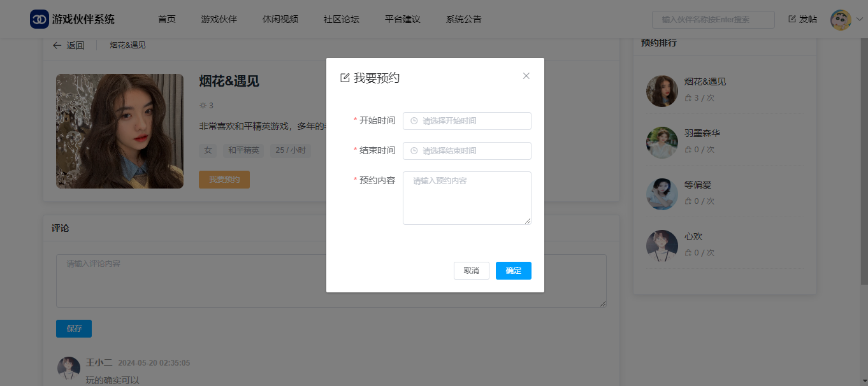
Task: Click 等偏爱 avatar in the ranking list
Action: point(662,194)
